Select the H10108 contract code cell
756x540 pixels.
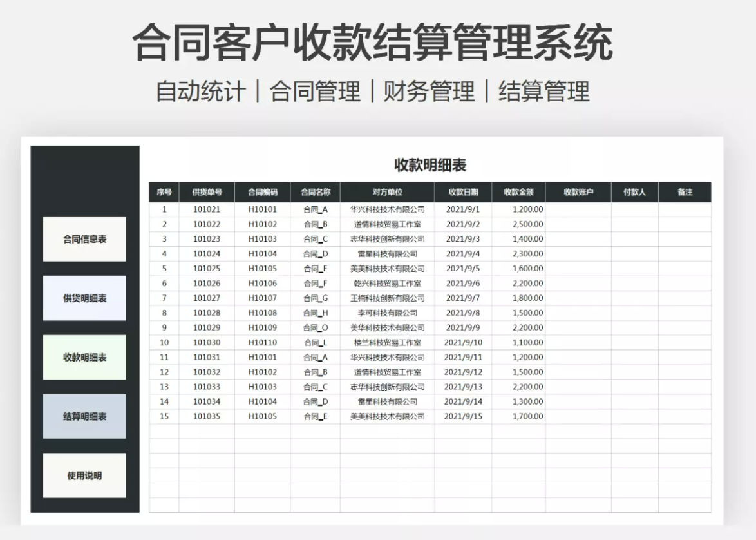pyautogui.click(x=262, y=313)
